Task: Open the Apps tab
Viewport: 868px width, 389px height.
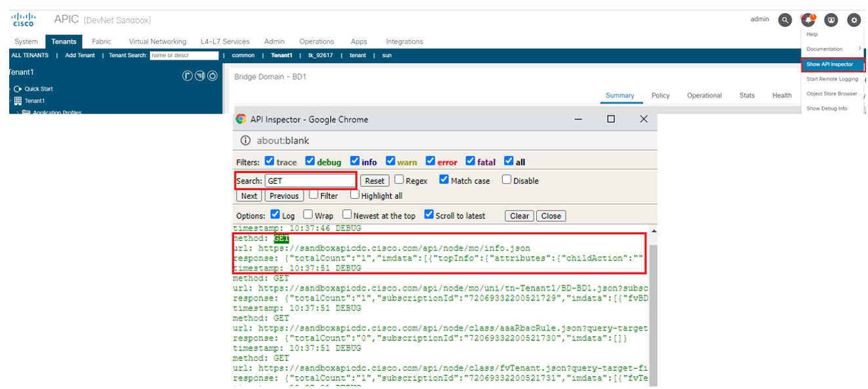Action: [x=359, y=41]
